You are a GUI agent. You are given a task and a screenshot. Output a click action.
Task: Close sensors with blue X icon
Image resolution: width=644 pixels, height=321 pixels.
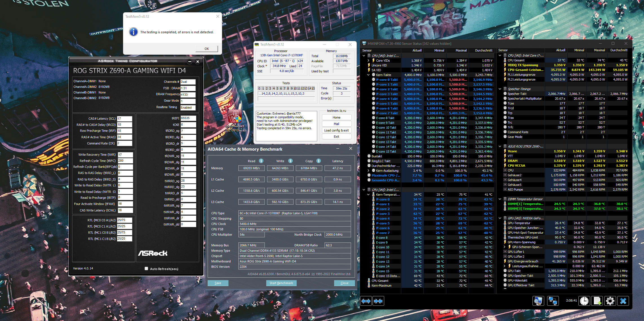623,301
